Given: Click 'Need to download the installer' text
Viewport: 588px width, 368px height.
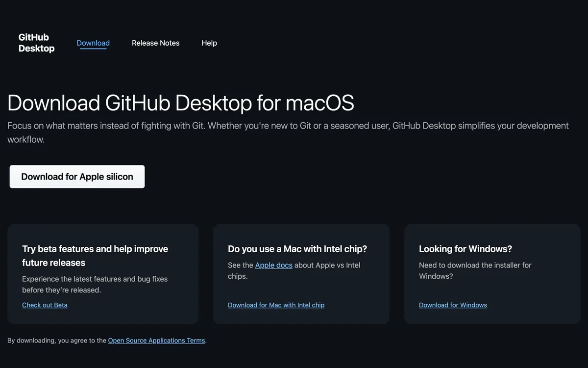Looking at the screenshot, I should [x=475, y=271].
